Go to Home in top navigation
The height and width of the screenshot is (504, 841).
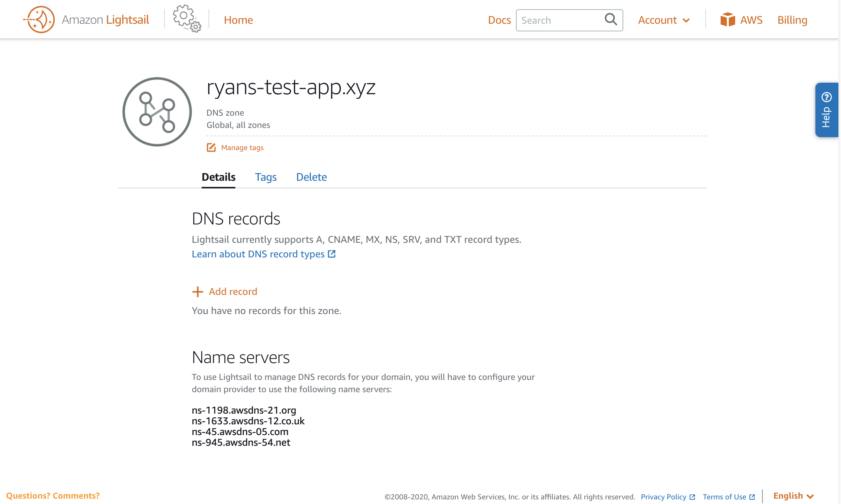pos(238,20)
